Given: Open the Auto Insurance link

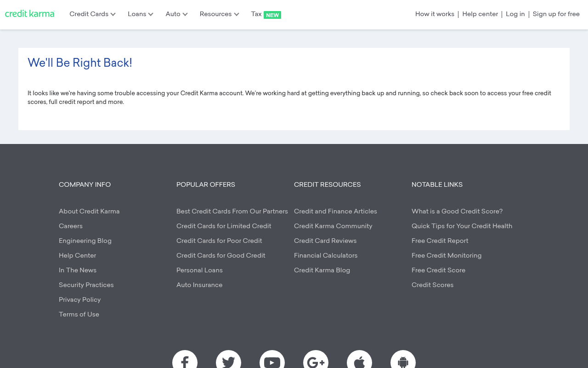Looking at the screenshot, I should click(199, 285).
